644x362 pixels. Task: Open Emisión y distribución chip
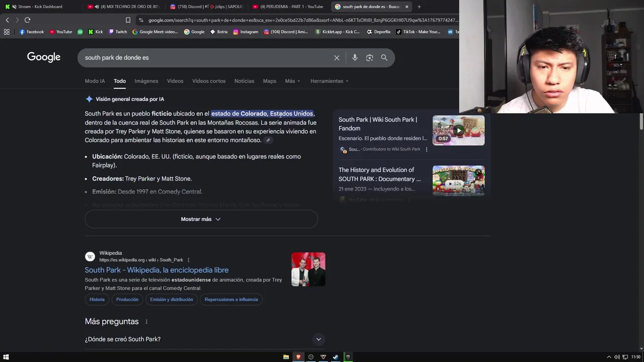coord(172,300)
